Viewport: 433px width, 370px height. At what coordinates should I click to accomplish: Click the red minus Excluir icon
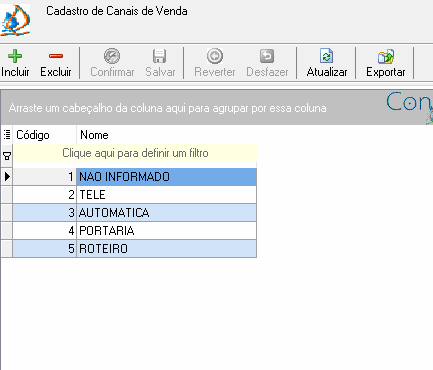pos(56,56)
